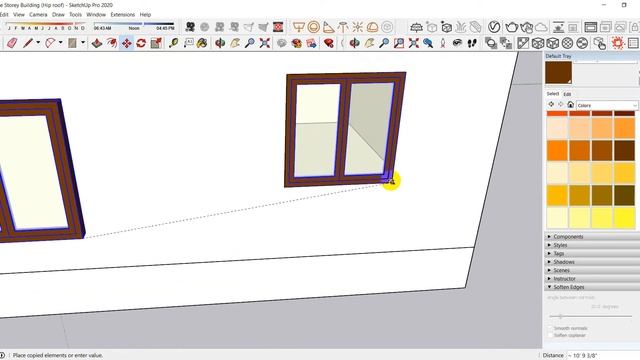Click the shadow time-of-day slider
Screen dimensions: 640x360
134,24
